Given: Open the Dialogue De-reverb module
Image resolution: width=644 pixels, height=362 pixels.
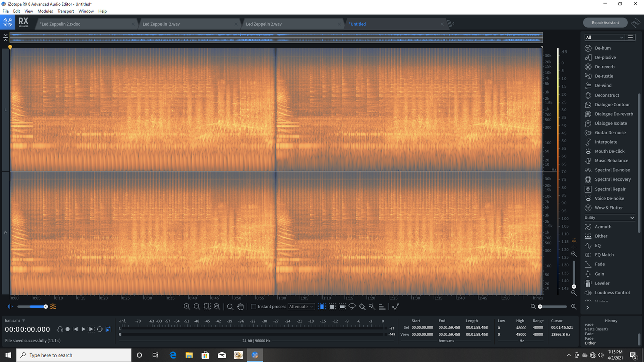Looking at the screenshot, I should click(610, 114).
